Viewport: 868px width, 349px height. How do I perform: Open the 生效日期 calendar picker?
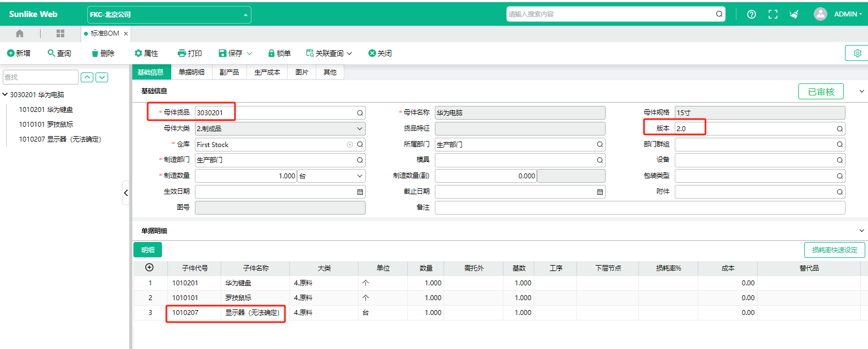click(x=360, y=192)
